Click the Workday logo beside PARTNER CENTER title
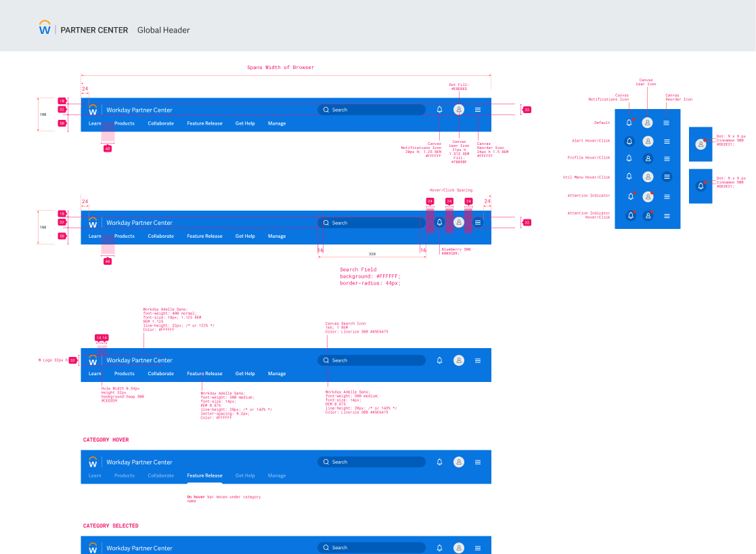The width and height of the screenshot is (756, 554). 45,29
